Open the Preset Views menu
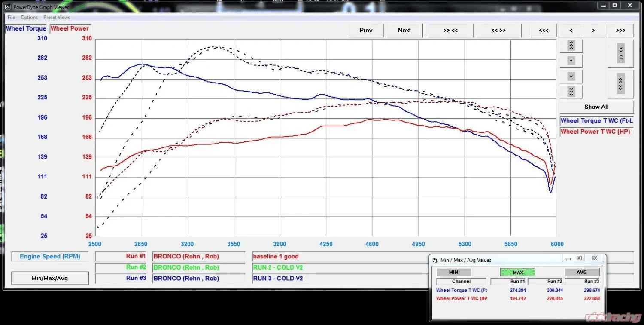Image resolution: width=644 pixels, height=325 pixels. coord(56,18)
